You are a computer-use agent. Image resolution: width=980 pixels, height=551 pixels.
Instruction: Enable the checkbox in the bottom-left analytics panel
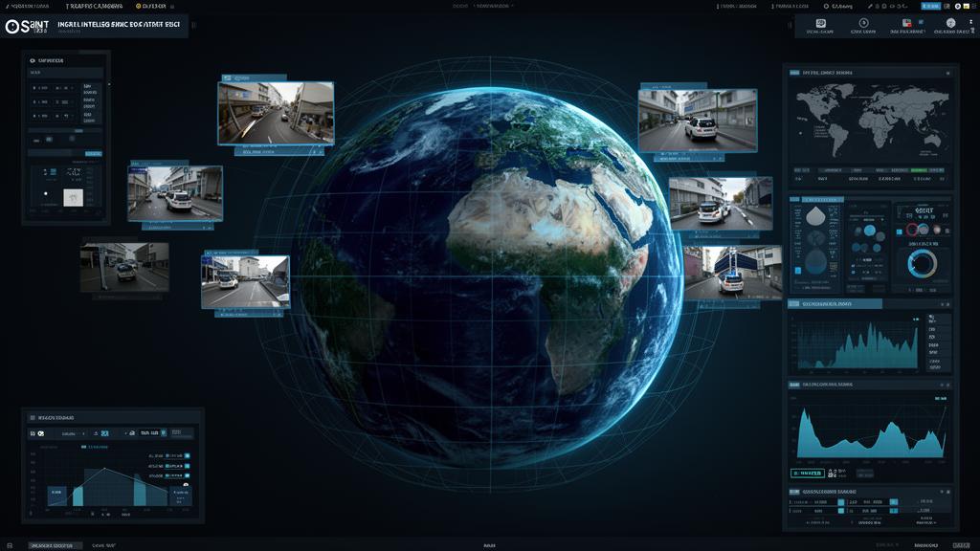pyautogui.click(x=187, y=454)
